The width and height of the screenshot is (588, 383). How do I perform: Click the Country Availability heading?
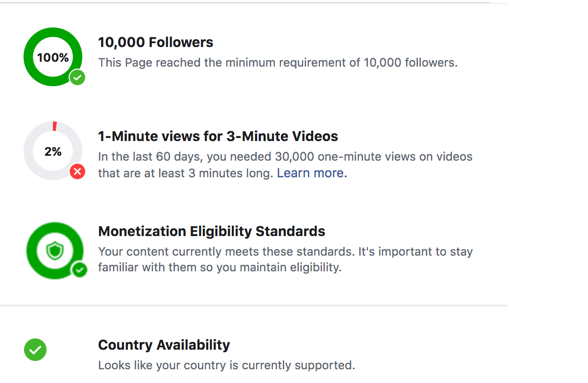point(164,345)
